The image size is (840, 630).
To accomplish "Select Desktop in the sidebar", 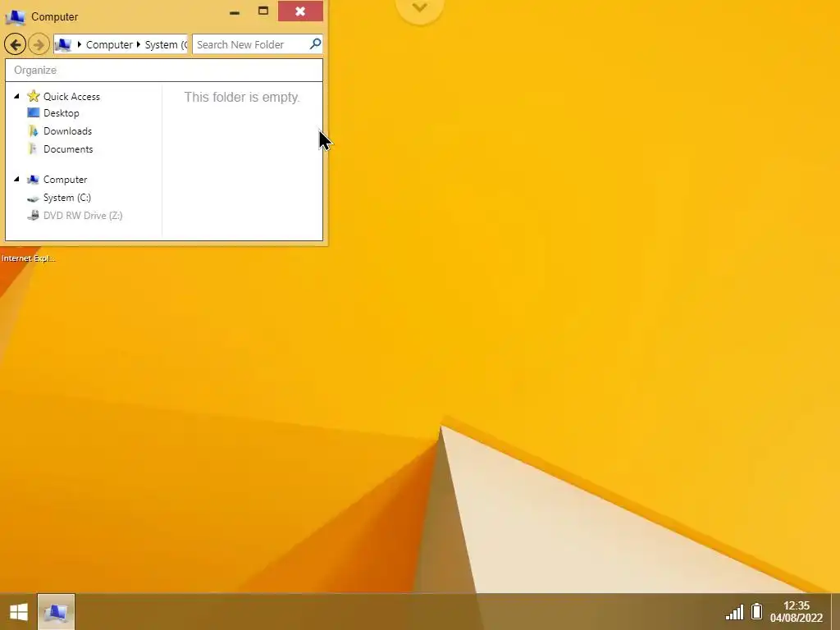I will pos(61,113).
